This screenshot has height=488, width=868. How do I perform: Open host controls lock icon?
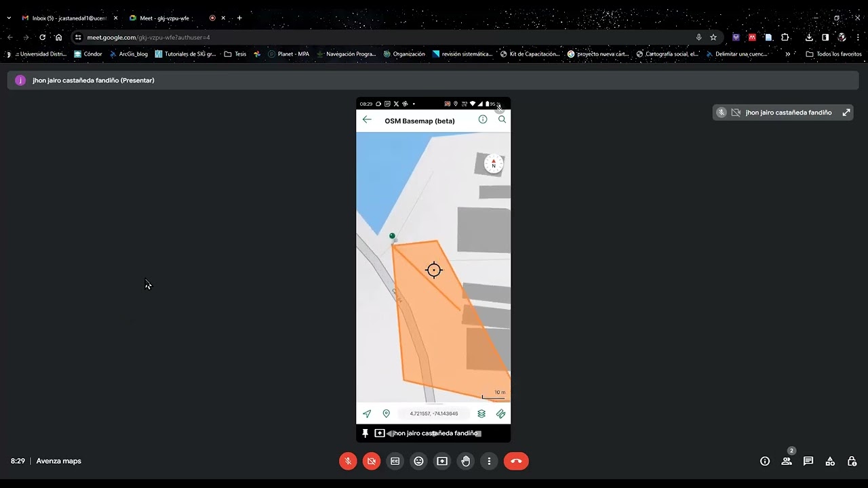(852, 461)
